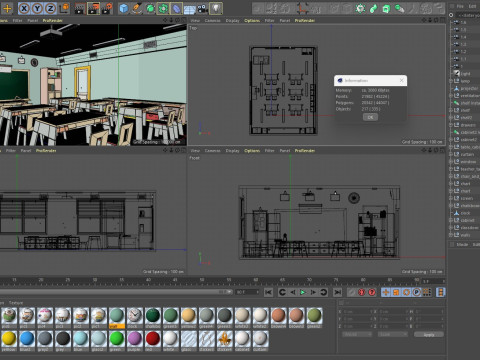Click maximize icon of Top viewport

click(442, 20)
